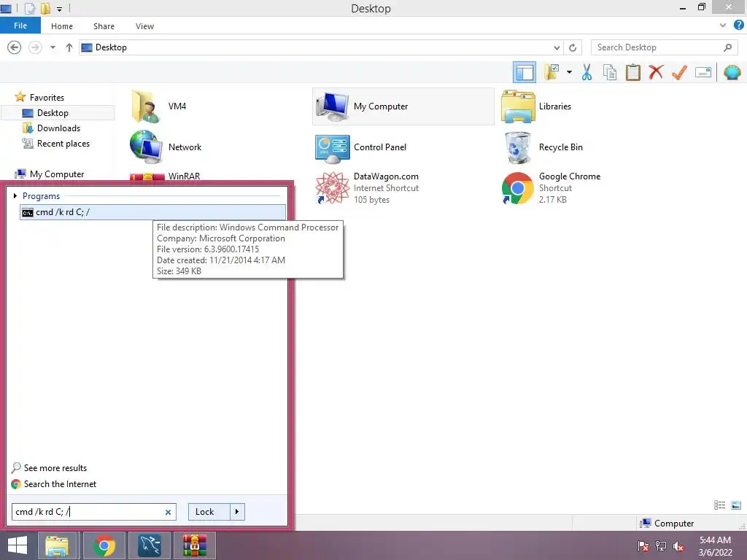Open the Home ribbon tab
The image size is (747, 560).
pos(62,26)
